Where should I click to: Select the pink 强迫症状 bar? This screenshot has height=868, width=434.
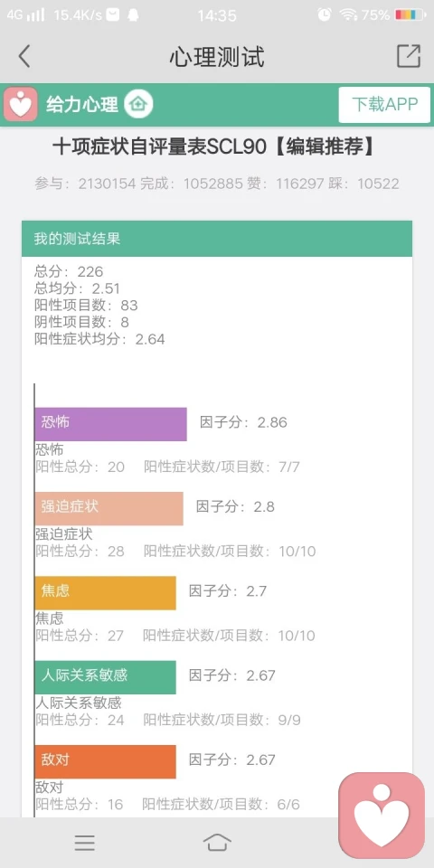pos(109,508)
